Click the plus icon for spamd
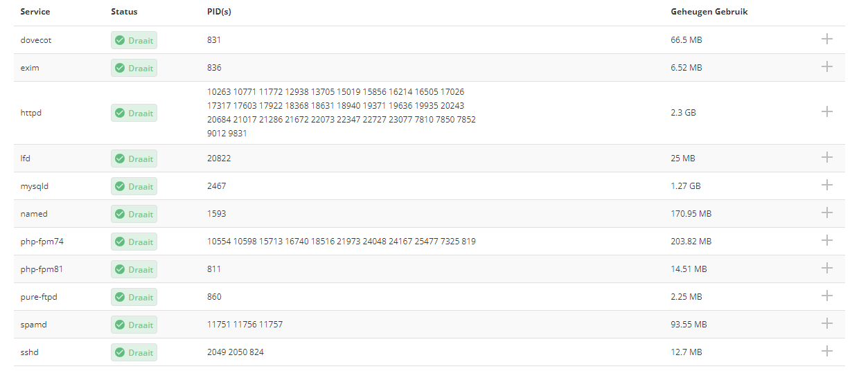 pos(826,323)
